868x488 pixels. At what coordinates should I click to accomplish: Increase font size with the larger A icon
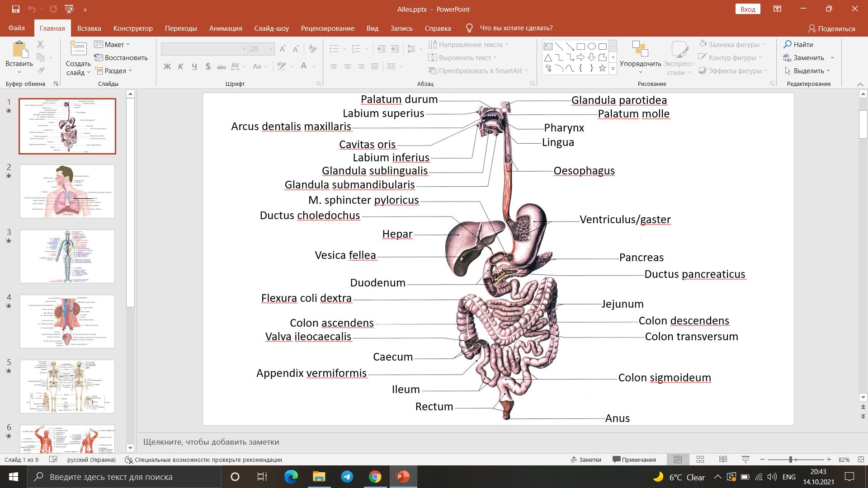(283, 49)
